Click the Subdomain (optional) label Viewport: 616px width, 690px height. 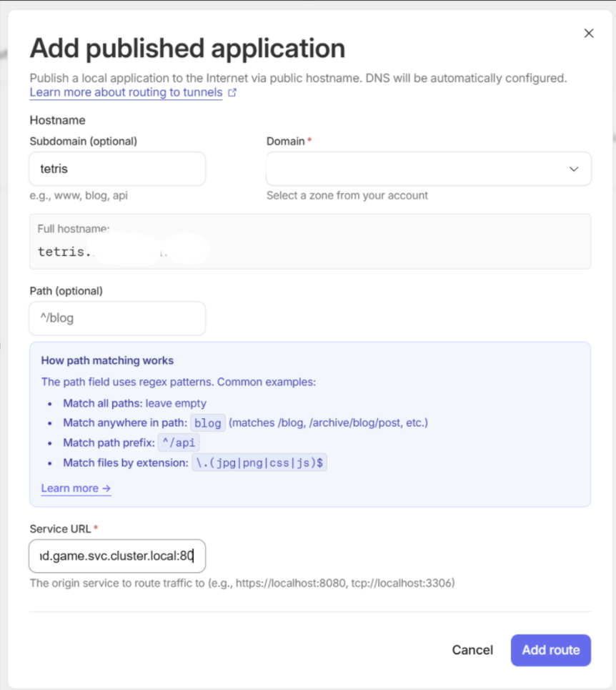click(x=83, y=141)
